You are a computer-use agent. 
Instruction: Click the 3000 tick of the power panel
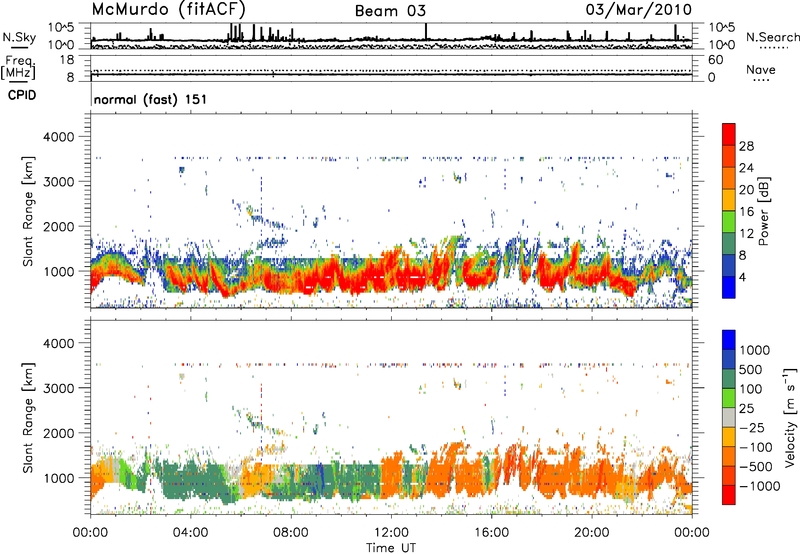tap(59, 182)
